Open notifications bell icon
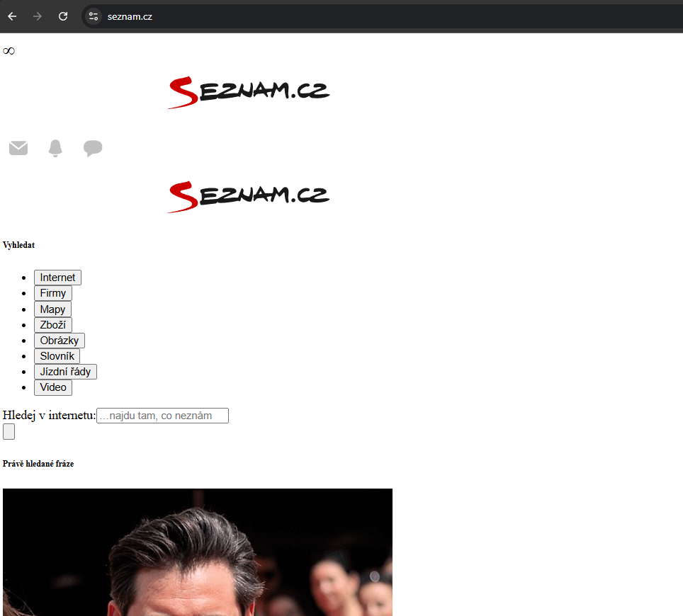Screen dimensions: 683x616 [x=55, y=148]
